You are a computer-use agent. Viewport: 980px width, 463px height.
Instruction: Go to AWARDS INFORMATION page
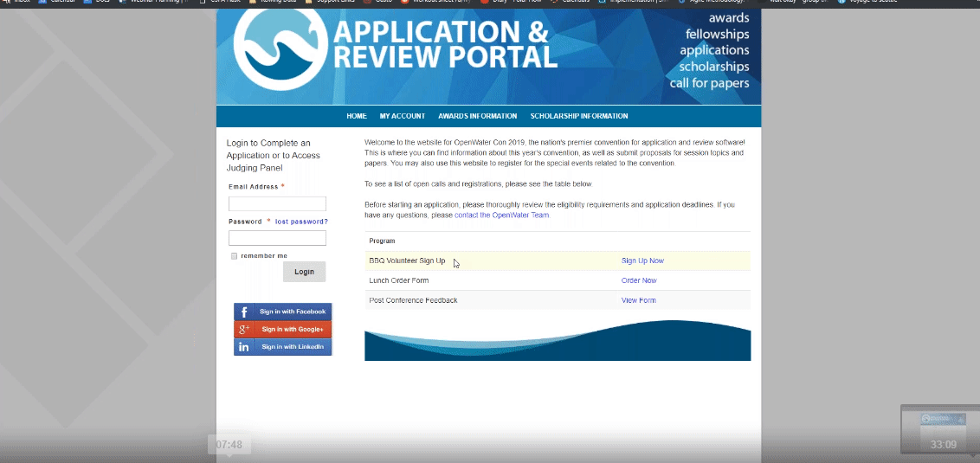[477, 116]
